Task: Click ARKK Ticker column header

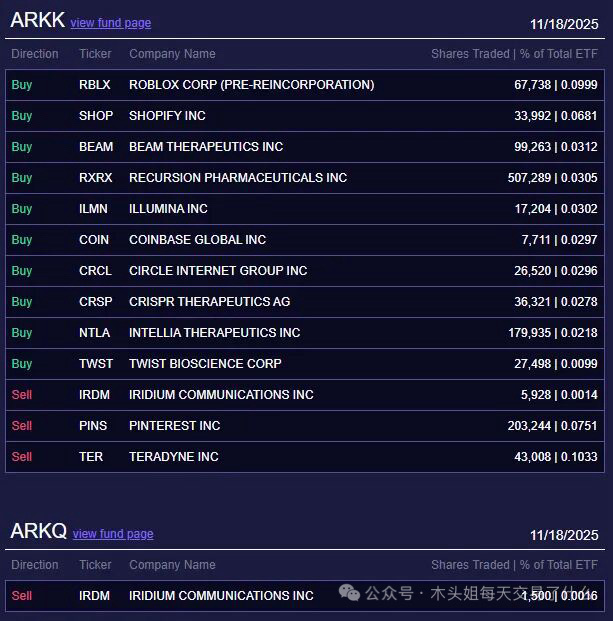Action: [x=95, y=54]
